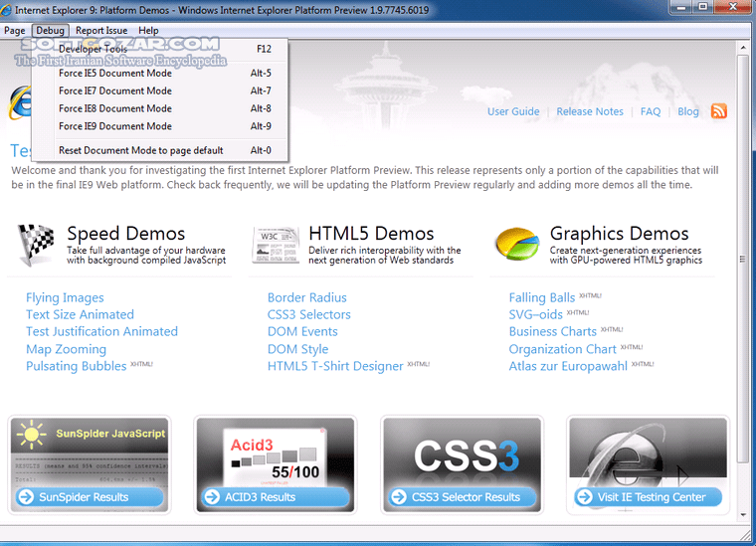This screenshot has width=756, height=546.
Task: Open the Report Issue menu
Action: [x=101, y=31]
